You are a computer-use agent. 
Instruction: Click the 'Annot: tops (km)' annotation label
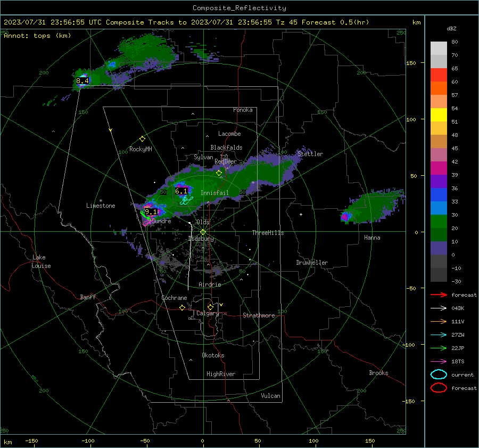(x=37, y=36)
